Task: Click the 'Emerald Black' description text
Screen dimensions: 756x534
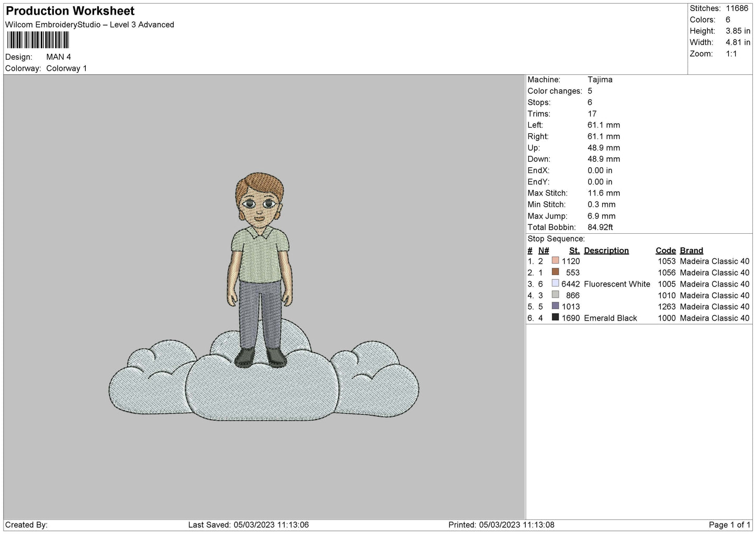Action: [x=611, y=318]
